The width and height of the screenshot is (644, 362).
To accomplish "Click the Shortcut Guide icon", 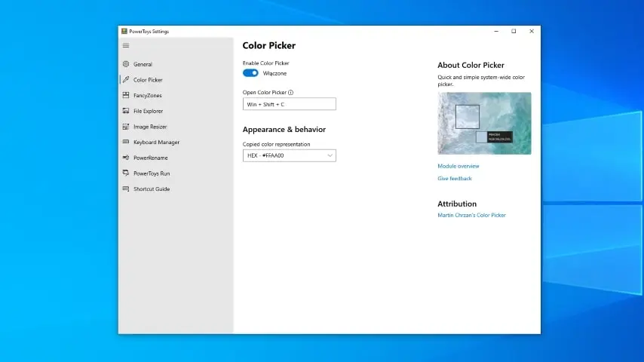I will [126, 189].
